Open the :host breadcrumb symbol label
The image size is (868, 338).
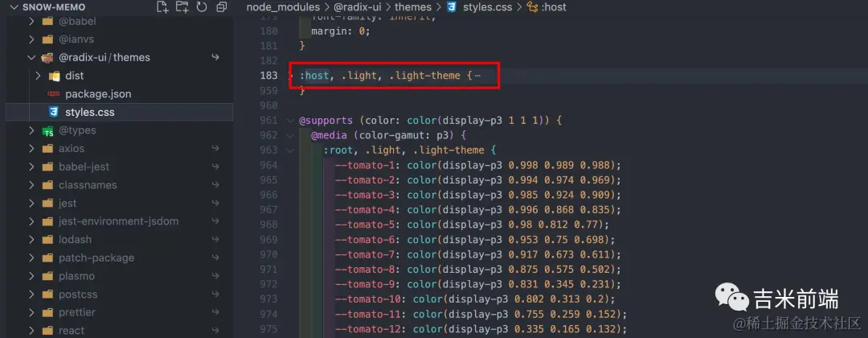point(554,7)
